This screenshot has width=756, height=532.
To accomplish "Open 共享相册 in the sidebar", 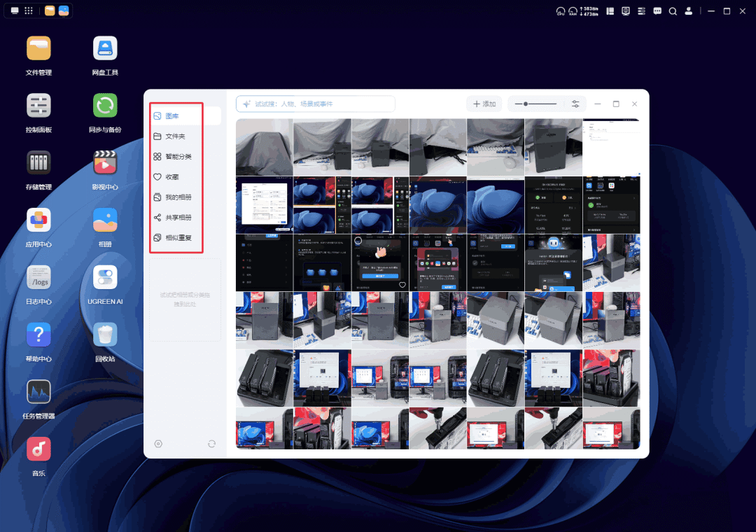I will point(185,218).
